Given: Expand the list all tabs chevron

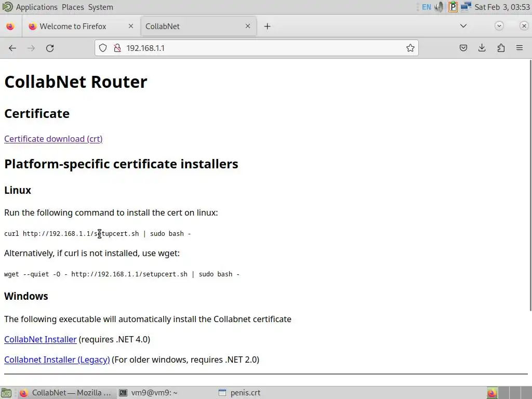Looking at the screenshot, I should [x=463, y=26].
